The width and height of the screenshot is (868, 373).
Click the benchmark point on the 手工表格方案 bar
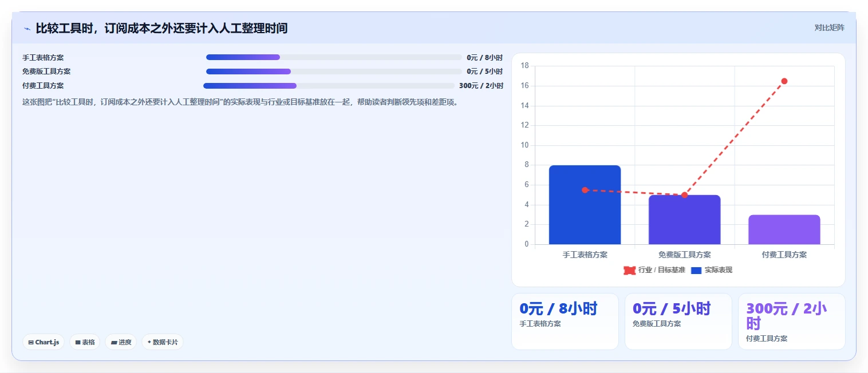point(585,190)
